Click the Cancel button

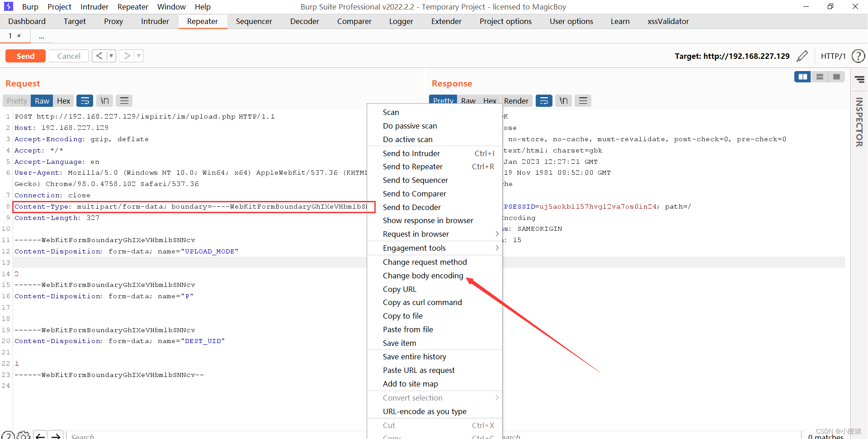(68, 56)
